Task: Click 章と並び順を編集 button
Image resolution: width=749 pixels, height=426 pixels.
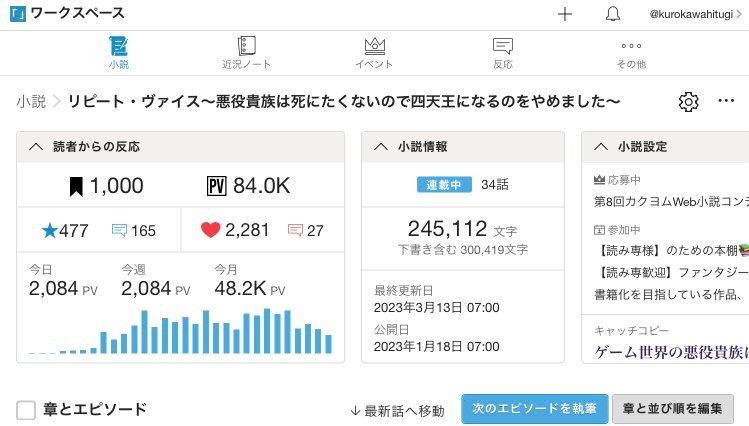Action: coord(672,409)
